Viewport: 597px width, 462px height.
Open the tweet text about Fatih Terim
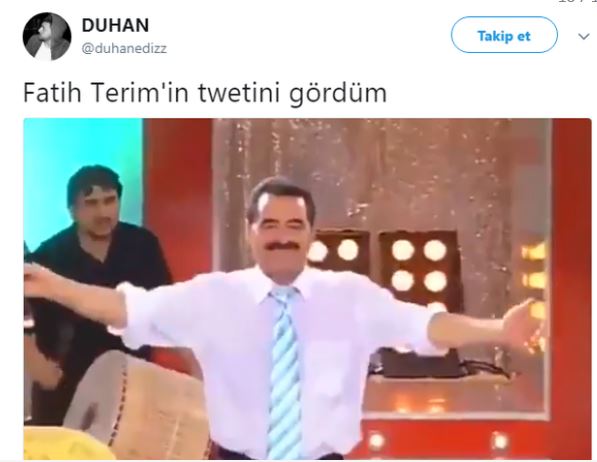[x=205, y=93]
